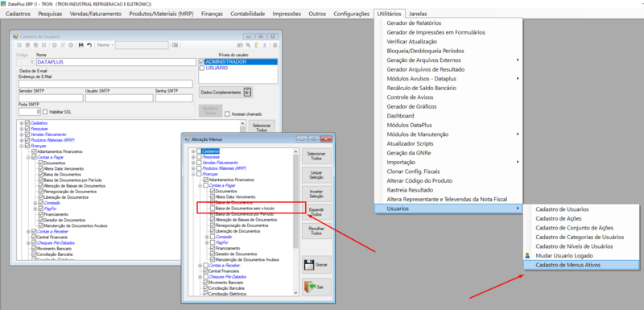The height and width of the screenshot is (310, 644).
Task: Click the Mudar Usuario Logado person icon
Action: pos(527,256)
